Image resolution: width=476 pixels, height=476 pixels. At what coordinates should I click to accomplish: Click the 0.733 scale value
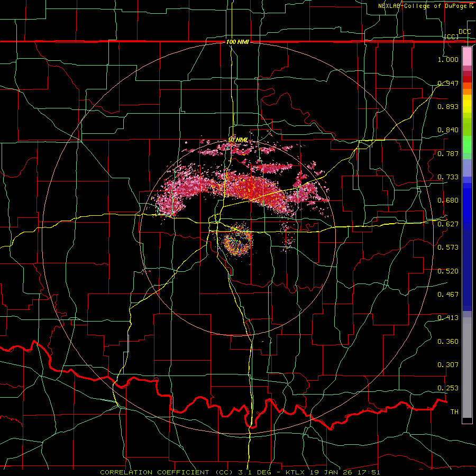448,177
